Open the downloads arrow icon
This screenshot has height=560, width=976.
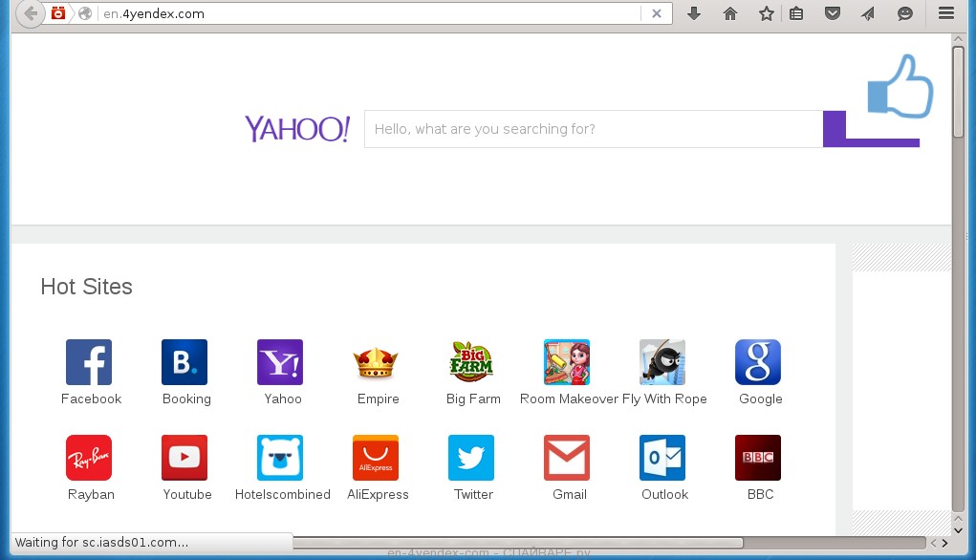pos(695,13)
